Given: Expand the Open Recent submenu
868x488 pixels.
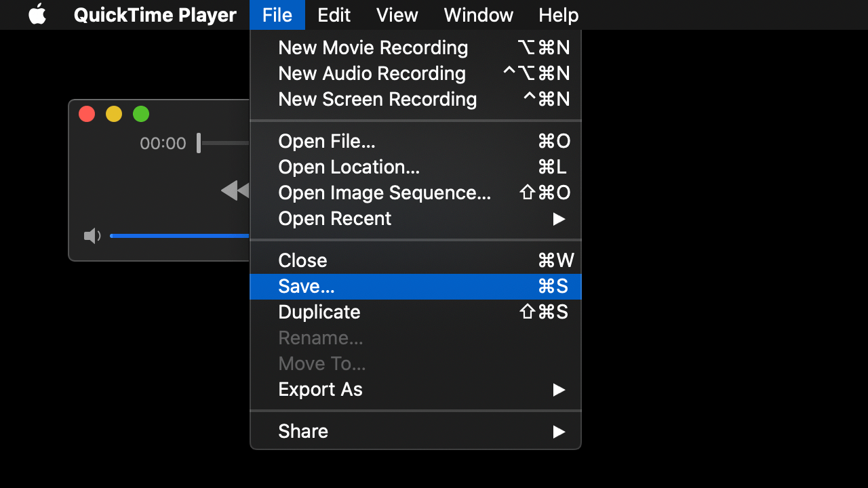Looking at the screenshot, I should pyautogui.click(x=416, y=218).
